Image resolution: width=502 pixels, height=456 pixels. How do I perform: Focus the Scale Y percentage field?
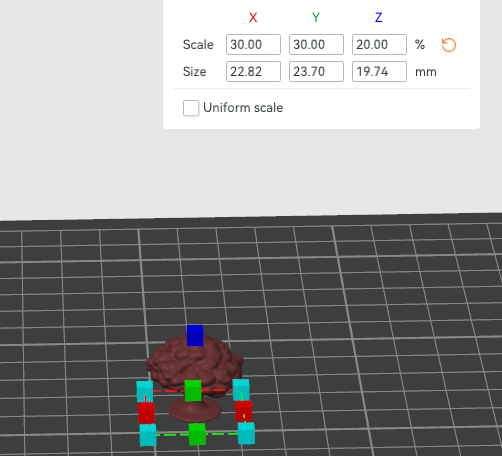[x=316, y=44]
